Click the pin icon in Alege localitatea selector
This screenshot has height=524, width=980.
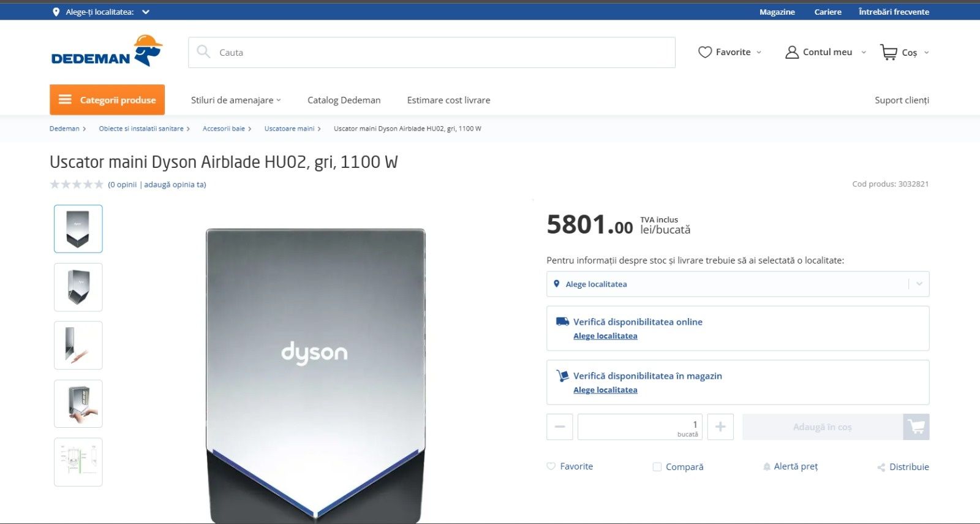[x=557, y=284]
